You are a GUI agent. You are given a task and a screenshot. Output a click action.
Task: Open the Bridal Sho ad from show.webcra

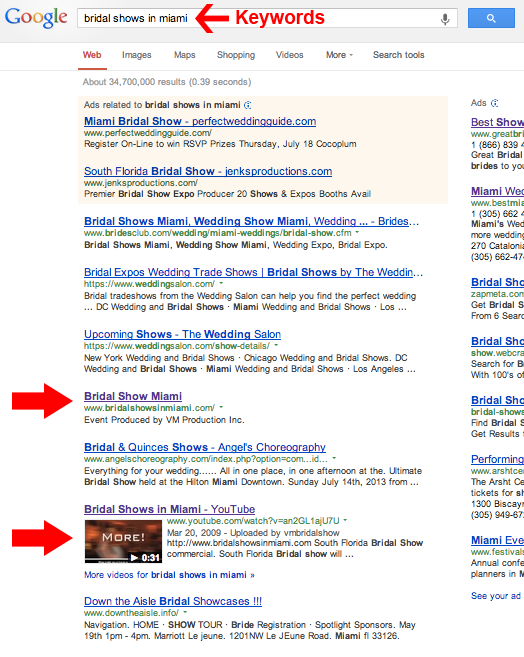(497, 341)
